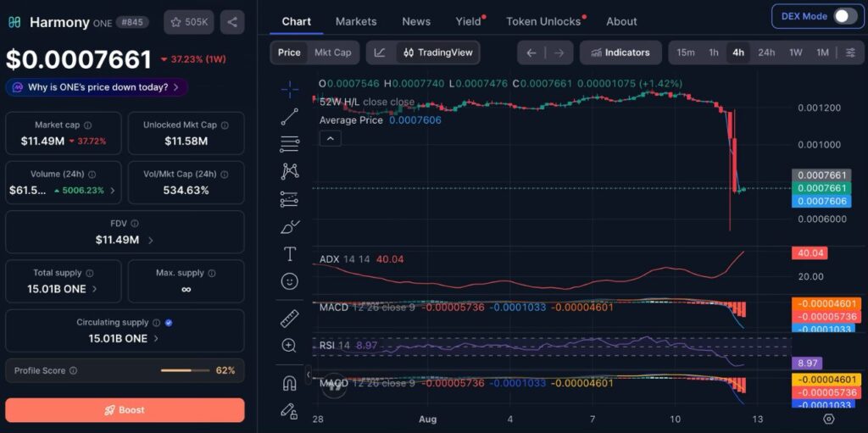The image size is (868, 433).
Task: Undo chart action with left arrow
Action: click(x=531, y=53)
